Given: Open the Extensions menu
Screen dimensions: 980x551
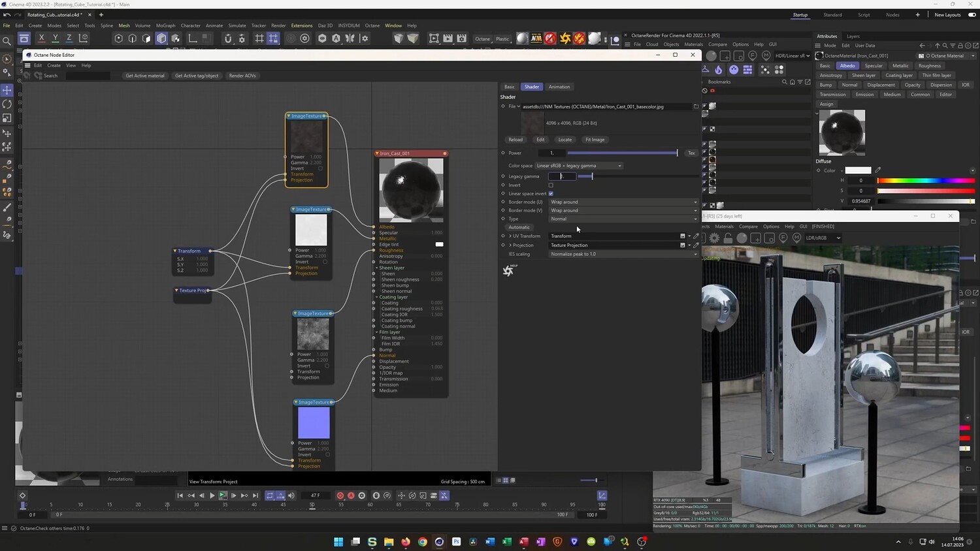Looking at the screenshot, I should coord(302,25).
